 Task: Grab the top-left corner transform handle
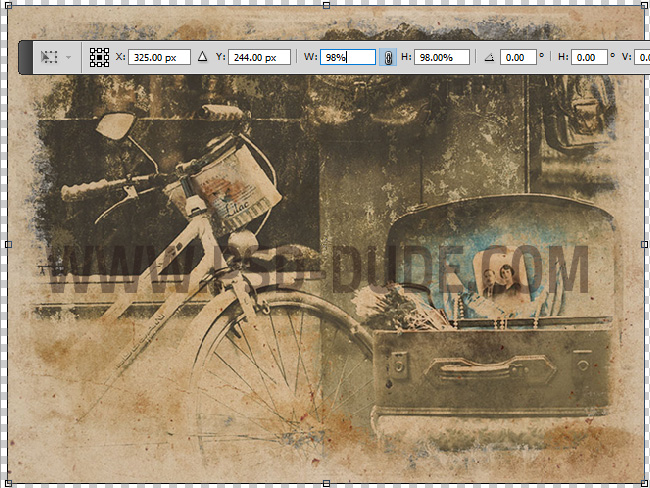8,5
